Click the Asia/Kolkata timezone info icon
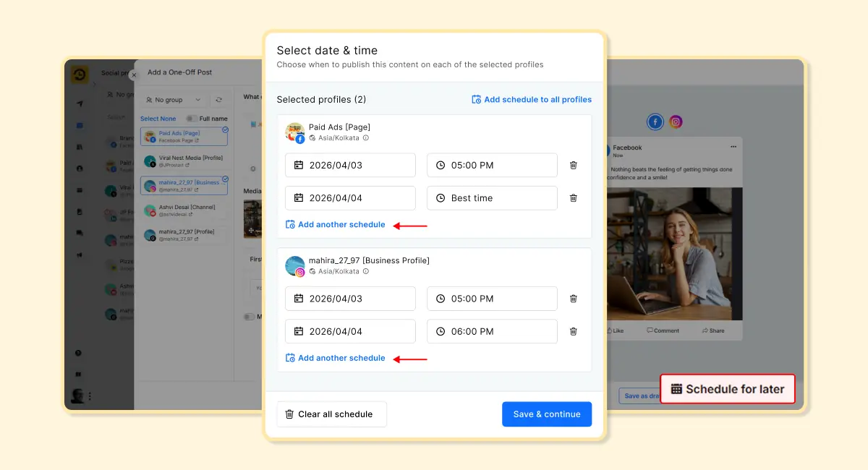This screenshot has height=470, width=868. (367, 137)
